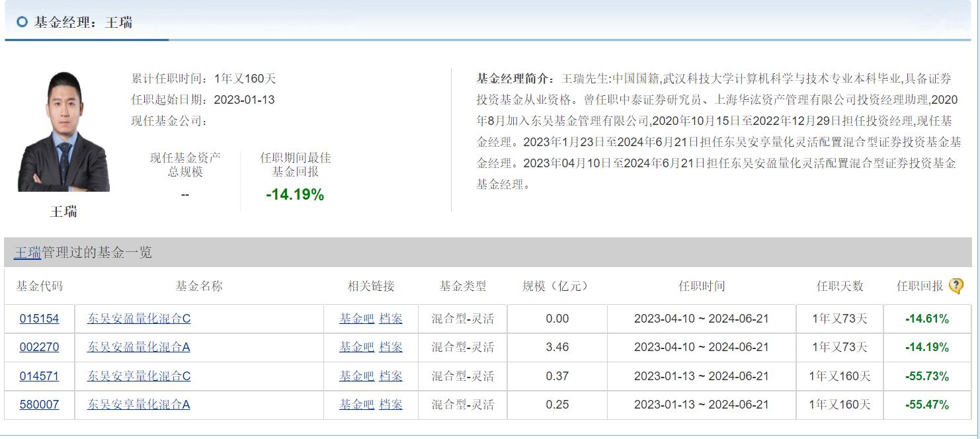Visit 基金吧 for 东吴安盈量化混合A
This screenshot has height=439, width=980.
356,347
